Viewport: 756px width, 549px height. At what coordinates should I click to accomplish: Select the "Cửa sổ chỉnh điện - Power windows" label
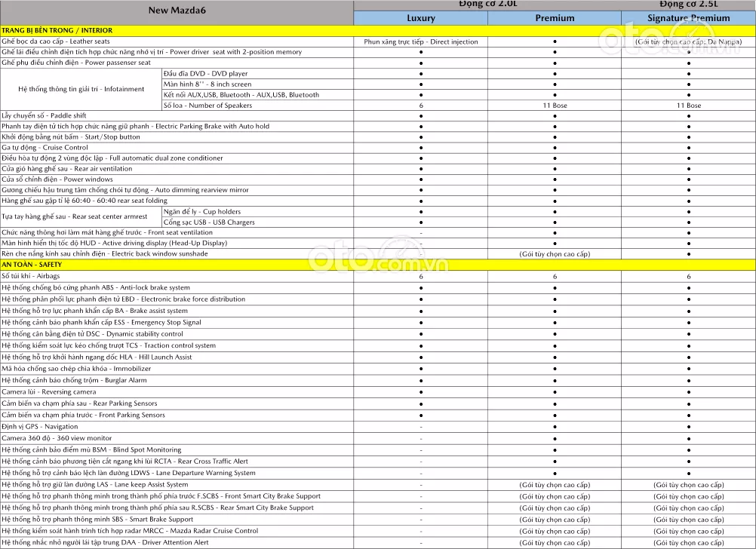57,179
